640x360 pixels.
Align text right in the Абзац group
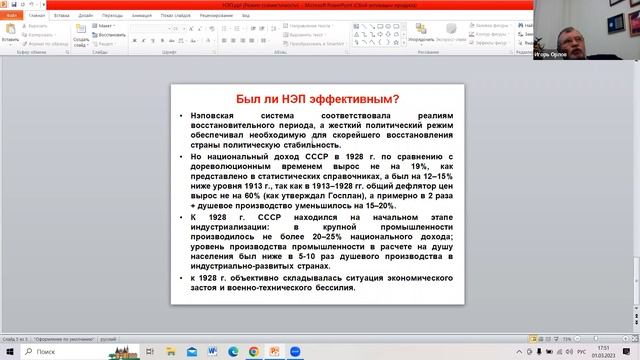click(242, 41)
